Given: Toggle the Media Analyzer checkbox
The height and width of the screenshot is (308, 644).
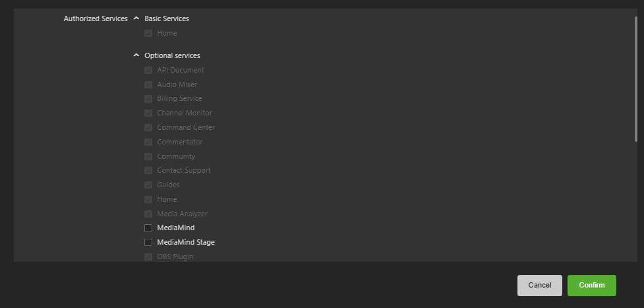Looking at the screenshot, I should coord(148,214).
